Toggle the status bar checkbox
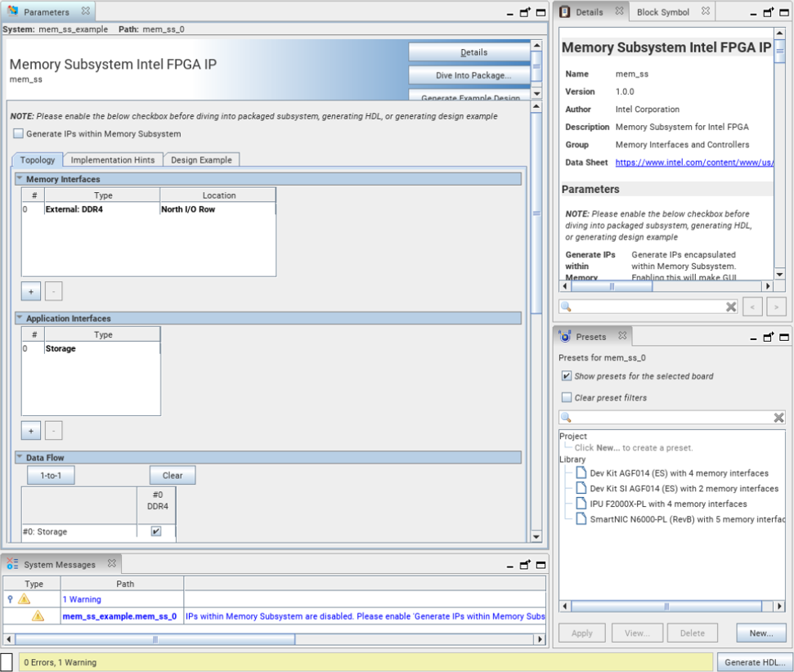Screen dimensions: 794x672 tap(7, 662)
